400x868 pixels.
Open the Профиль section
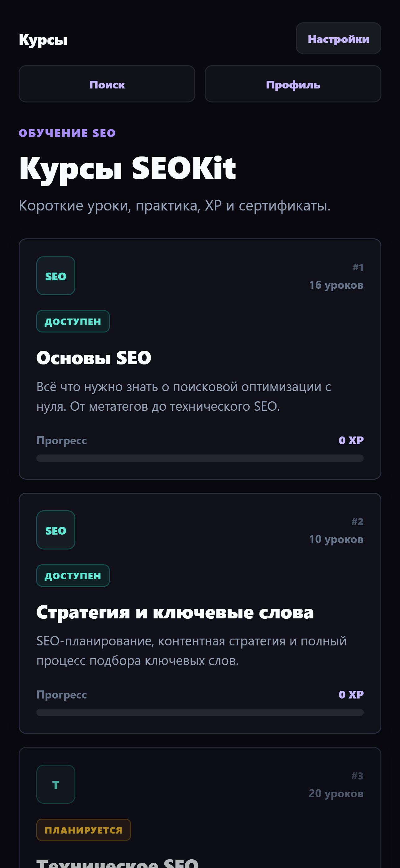click(x=292, y=84)
